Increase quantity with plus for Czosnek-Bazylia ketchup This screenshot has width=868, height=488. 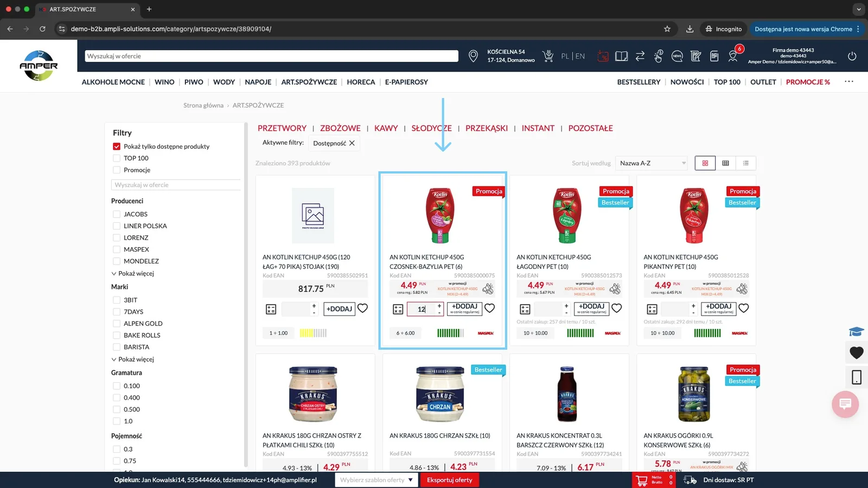click(x=439, y=306)
